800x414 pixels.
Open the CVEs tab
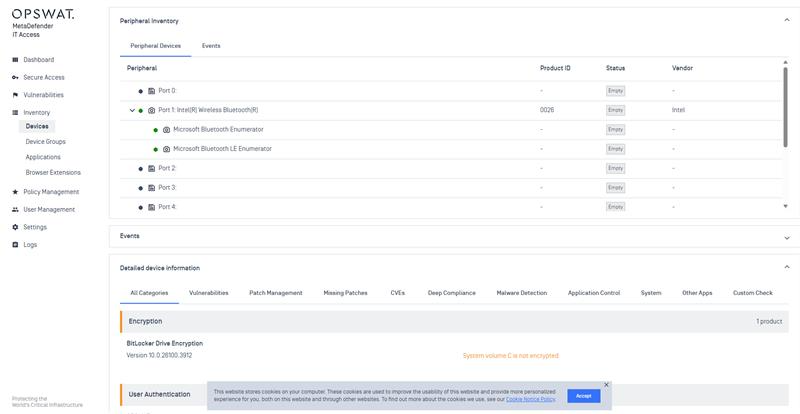coord(397,293)
